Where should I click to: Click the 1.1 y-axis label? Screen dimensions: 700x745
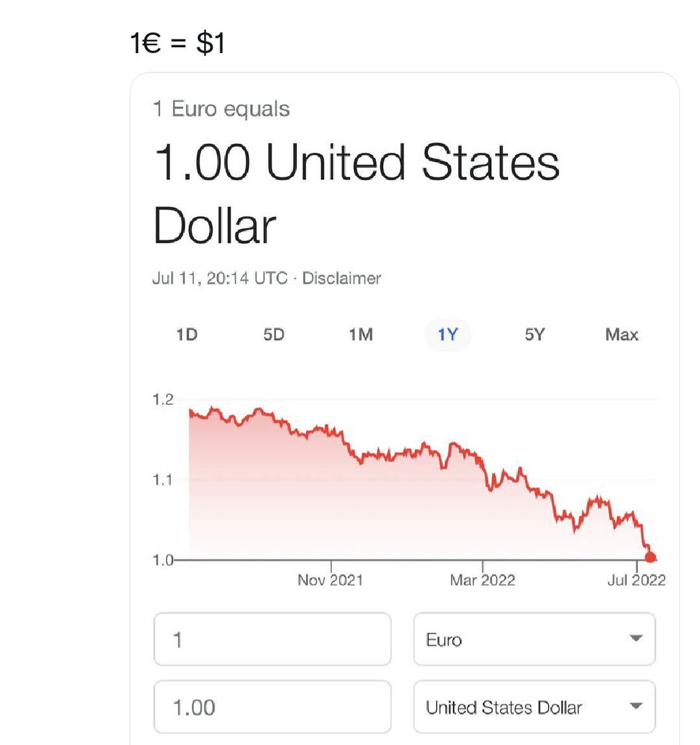click(163, 480)
